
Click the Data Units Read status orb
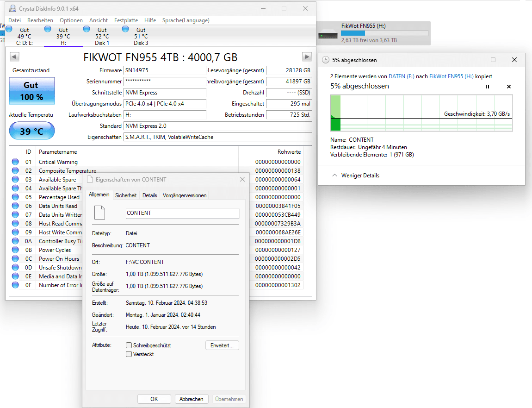(15, 206)
